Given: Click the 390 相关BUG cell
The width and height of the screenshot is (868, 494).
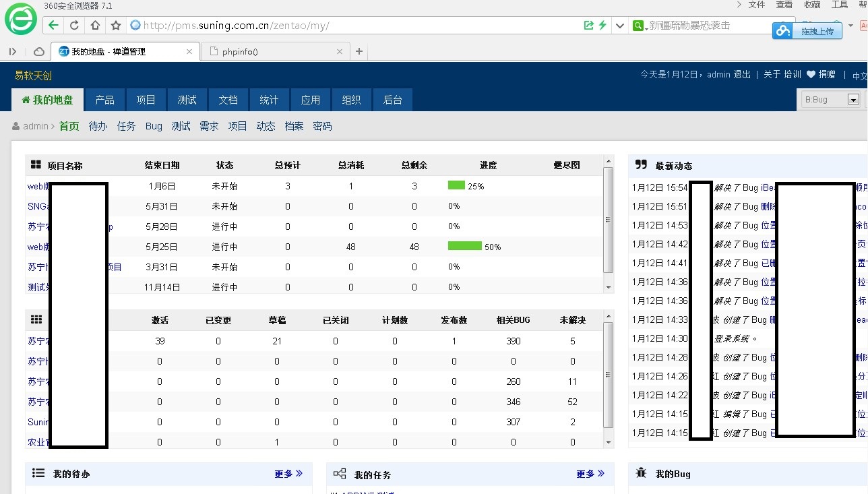Looking at the screenshot, I should click(513, 341).
